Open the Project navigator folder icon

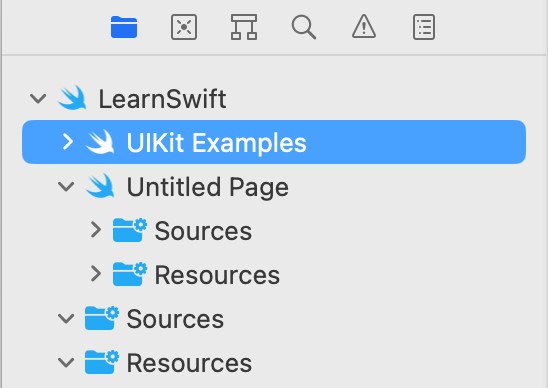pos(124,27)
